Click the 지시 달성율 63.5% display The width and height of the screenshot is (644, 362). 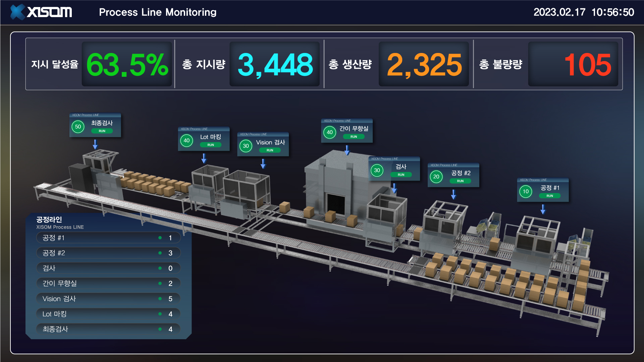(127, 64)
